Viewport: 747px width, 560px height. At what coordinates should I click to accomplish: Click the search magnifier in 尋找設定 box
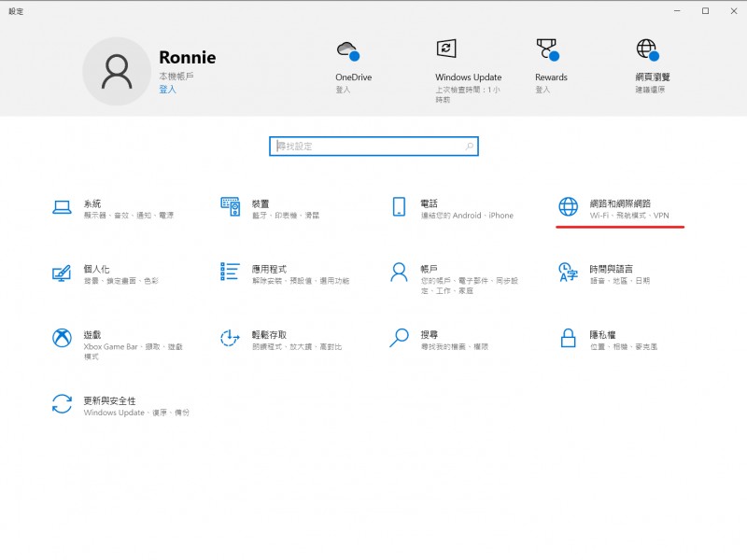(x=470, y=147)
